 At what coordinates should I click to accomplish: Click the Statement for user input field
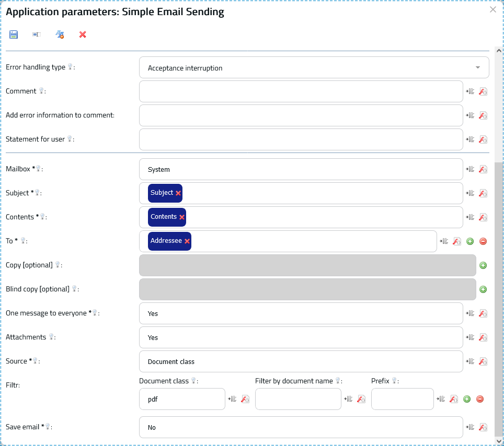tap(301, 139)
